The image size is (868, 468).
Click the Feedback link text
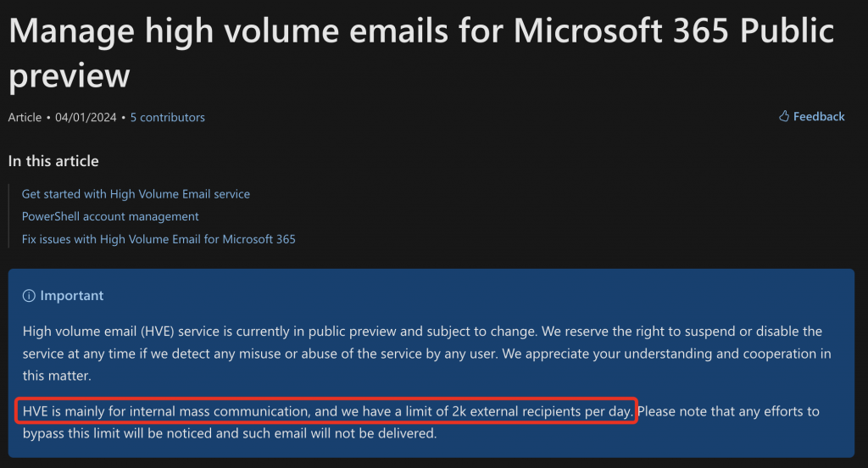(819, 117)
